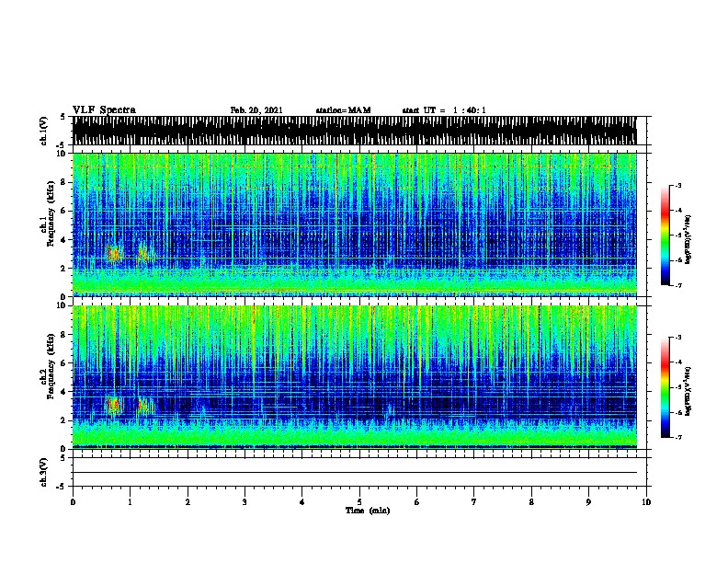Click the ch.1 colorbar log(PSD) unit label

coord(688,239)
